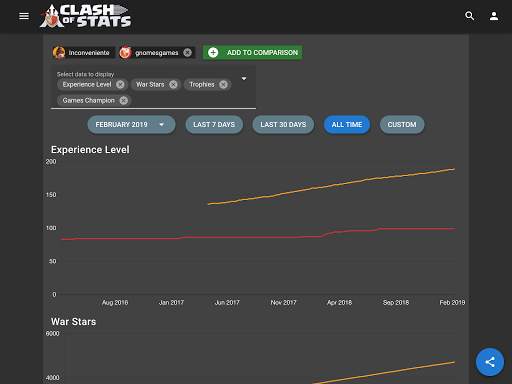Click the Sep 2018 axis label
The image size is (512, 384).
tap(396, 303)
